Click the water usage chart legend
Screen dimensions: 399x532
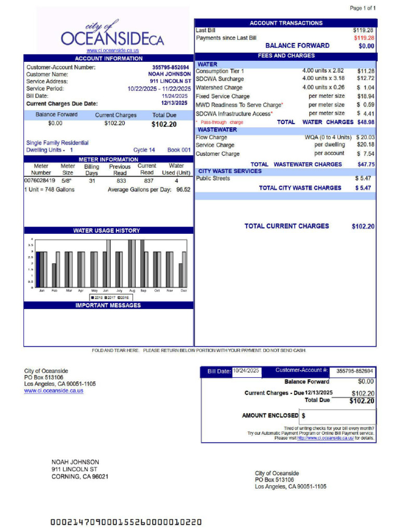click(111, 297)
